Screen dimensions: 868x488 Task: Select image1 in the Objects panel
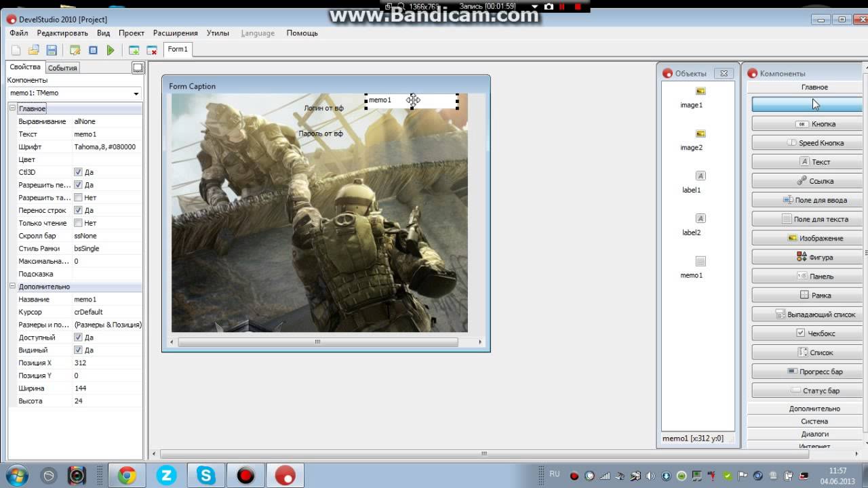(692, 97)
